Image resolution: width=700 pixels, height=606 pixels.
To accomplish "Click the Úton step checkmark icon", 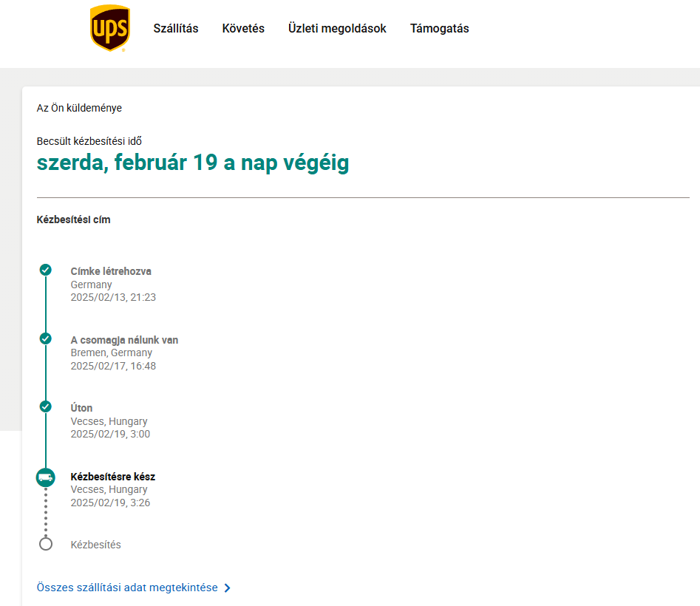I will [46, 406].
